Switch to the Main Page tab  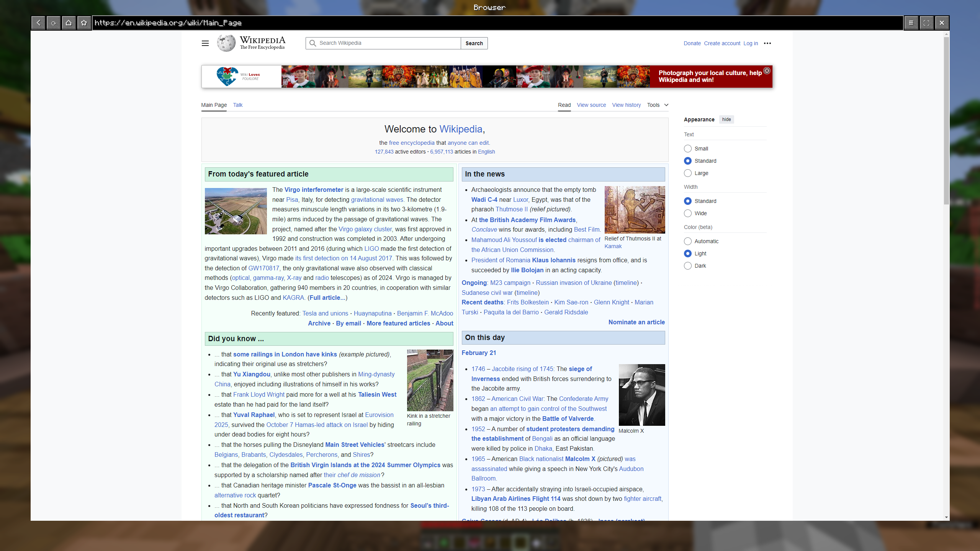(x=214, y=105)
